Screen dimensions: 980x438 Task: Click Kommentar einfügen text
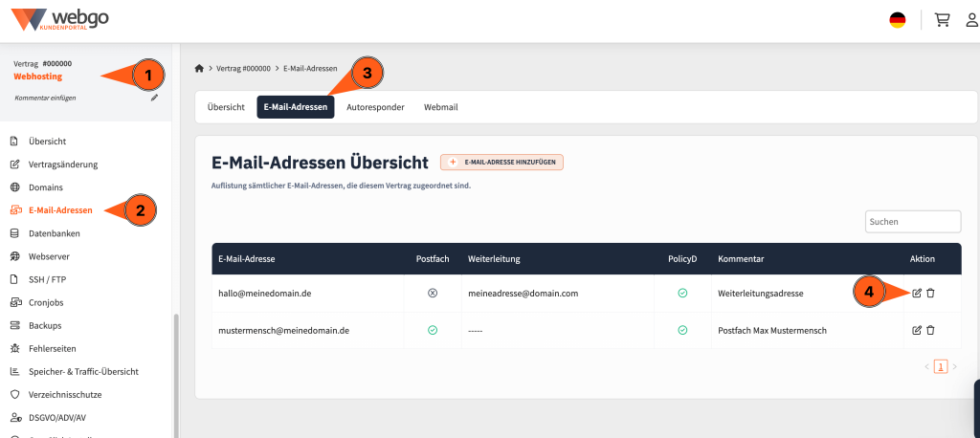45,99
